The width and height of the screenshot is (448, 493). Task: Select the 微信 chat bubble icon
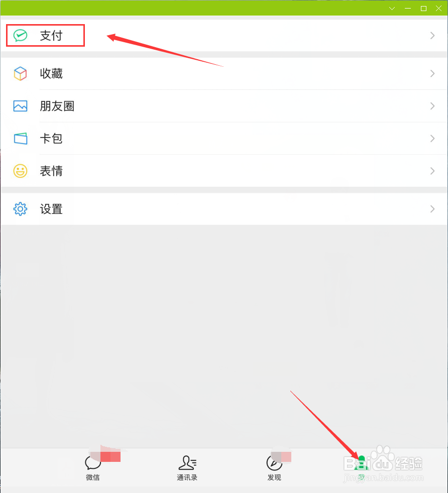coord(93,462)
